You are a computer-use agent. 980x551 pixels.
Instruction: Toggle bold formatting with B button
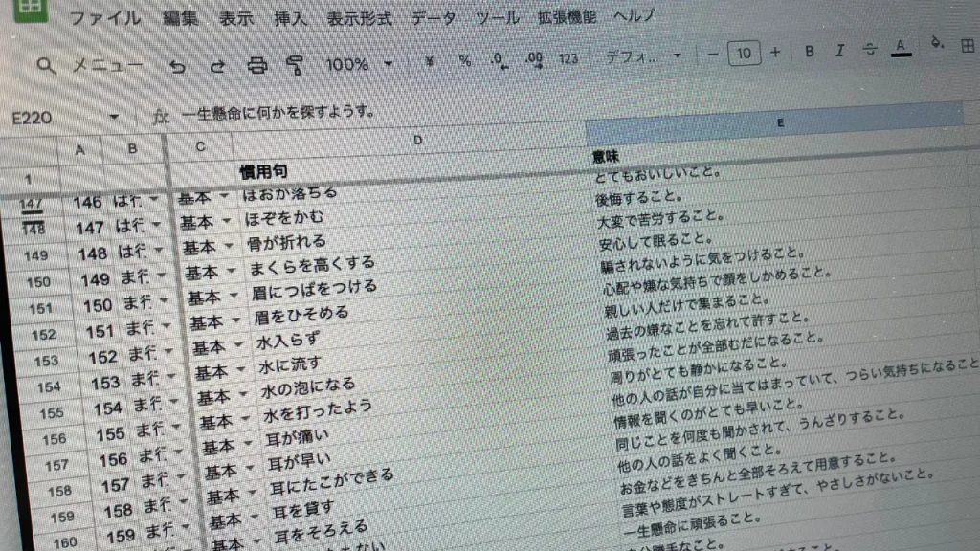pos(810,52)
